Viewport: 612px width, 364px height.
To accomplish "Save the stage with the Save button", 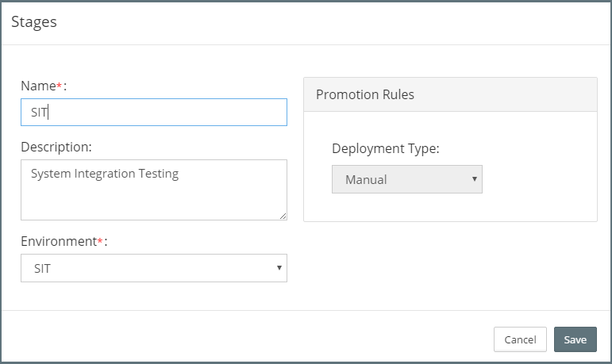I will coord(575,339).
